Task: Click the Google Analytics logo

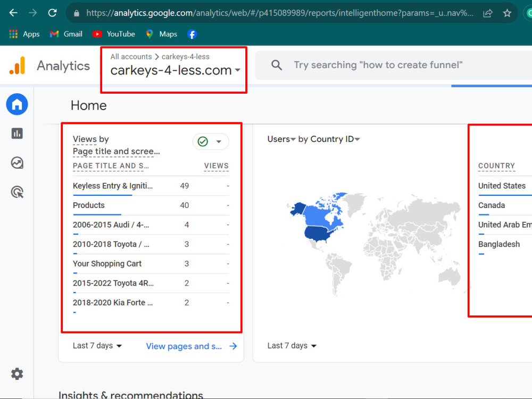Action: click(18, 65)
